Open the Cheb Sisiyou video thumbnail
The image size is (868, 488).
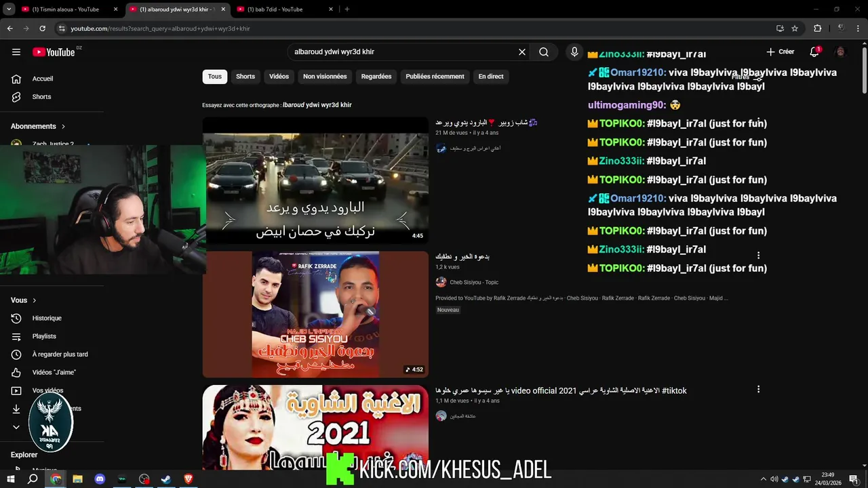(x=315, y=314)
